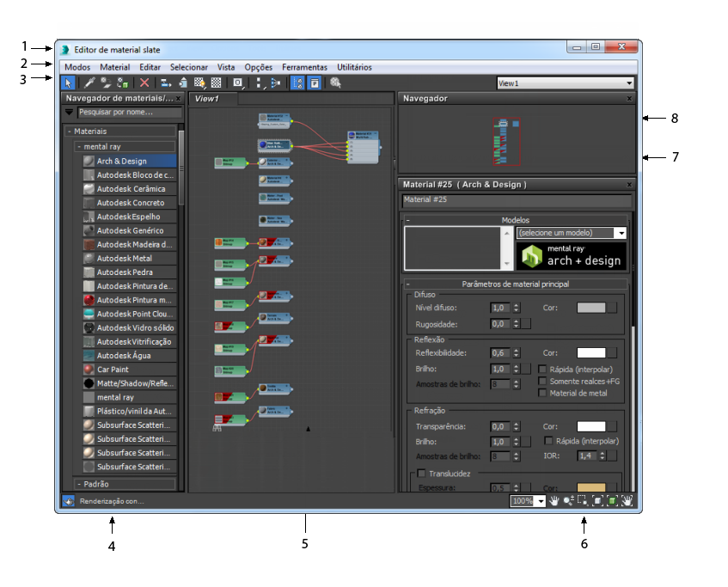
Task: Increment the Nível difuso spinner
Action: tap(517, 306)
